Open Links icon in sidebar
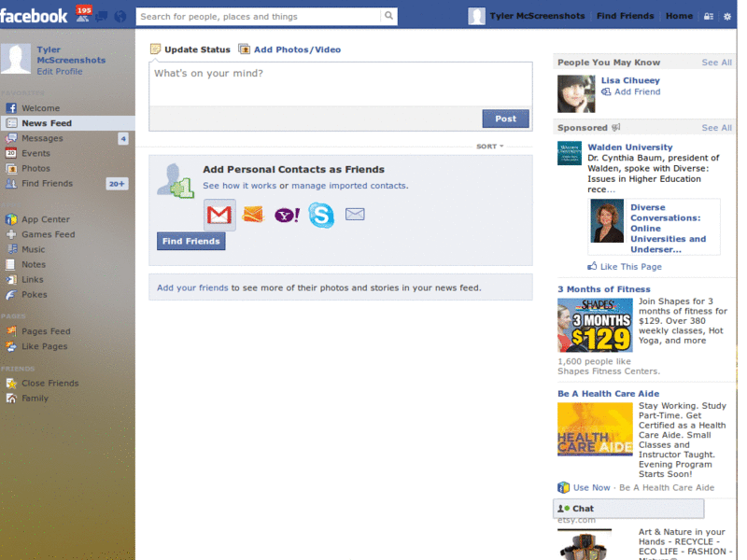 tap(11, 279)
